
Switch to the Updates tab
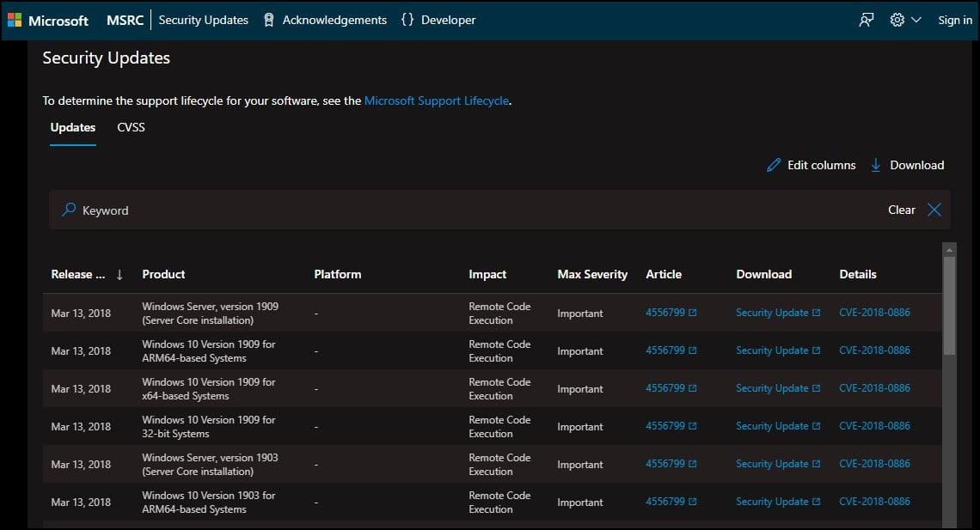point(73,127)
